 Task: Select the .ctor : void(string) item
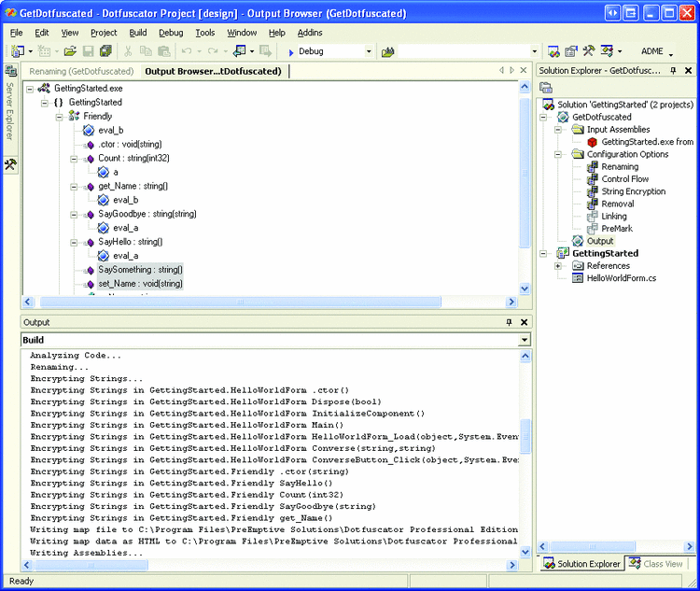[130, 145]
